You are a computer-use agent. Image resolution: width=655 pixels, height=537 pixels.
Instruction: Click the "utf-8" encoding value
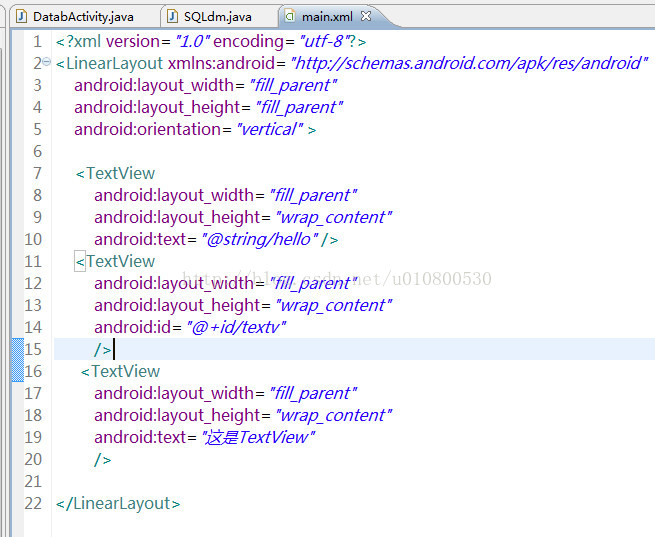pos(324,41)
